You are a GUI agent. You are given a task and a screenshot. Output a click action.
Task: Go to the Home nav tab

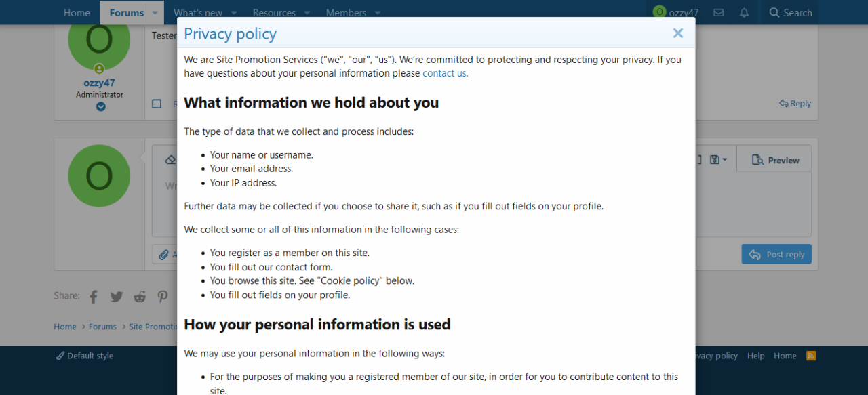point(77,13)
